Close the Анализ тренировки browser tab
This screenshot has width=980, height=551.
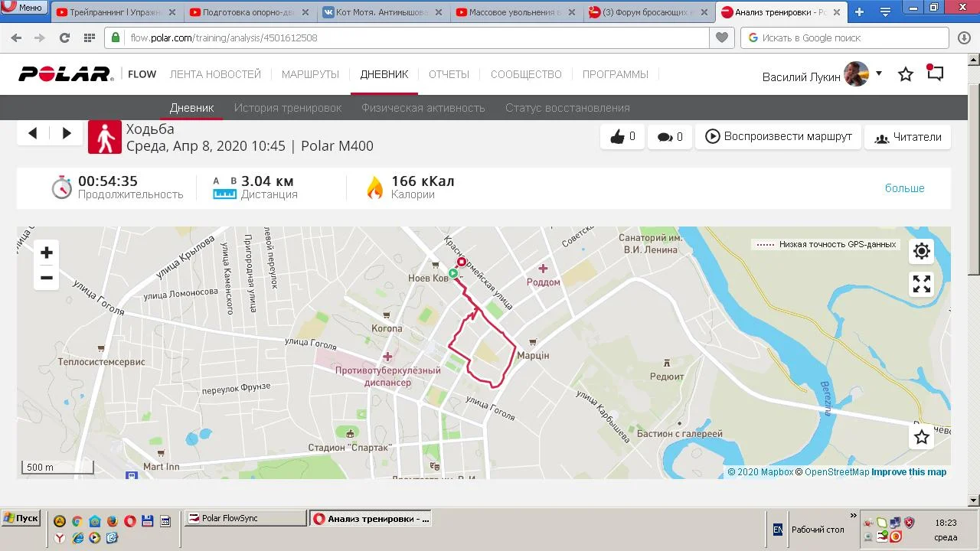pyautogui.click(x=837, y=12)
